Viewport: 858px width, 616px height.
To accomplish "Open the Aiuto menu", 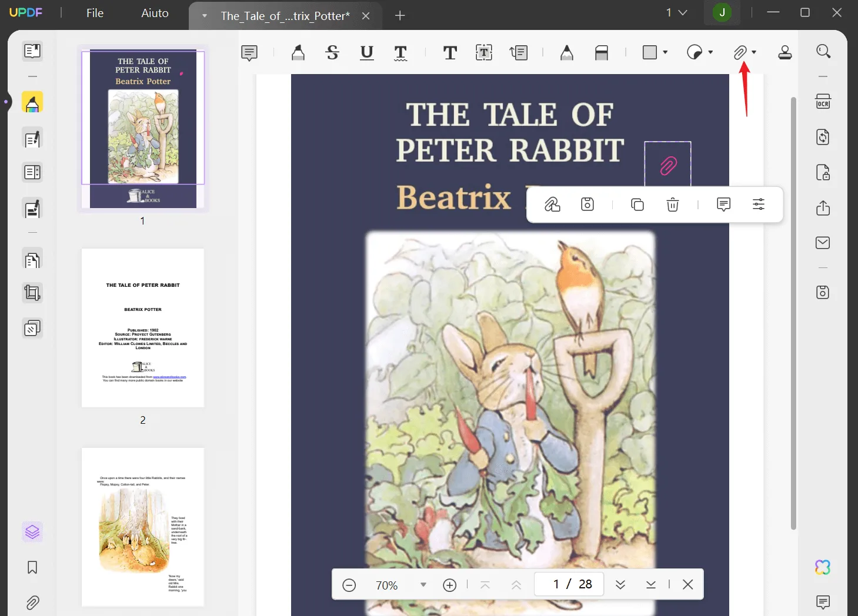I will coord(155,13).
